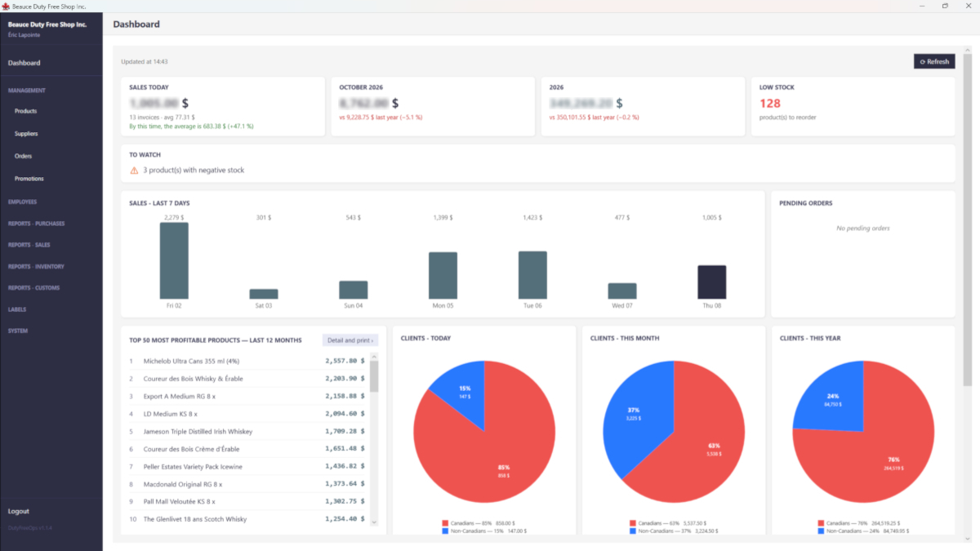Click the Tue 06 sales bar
The height and width of the screenshot is (551, 980).
tap(533, 275)
